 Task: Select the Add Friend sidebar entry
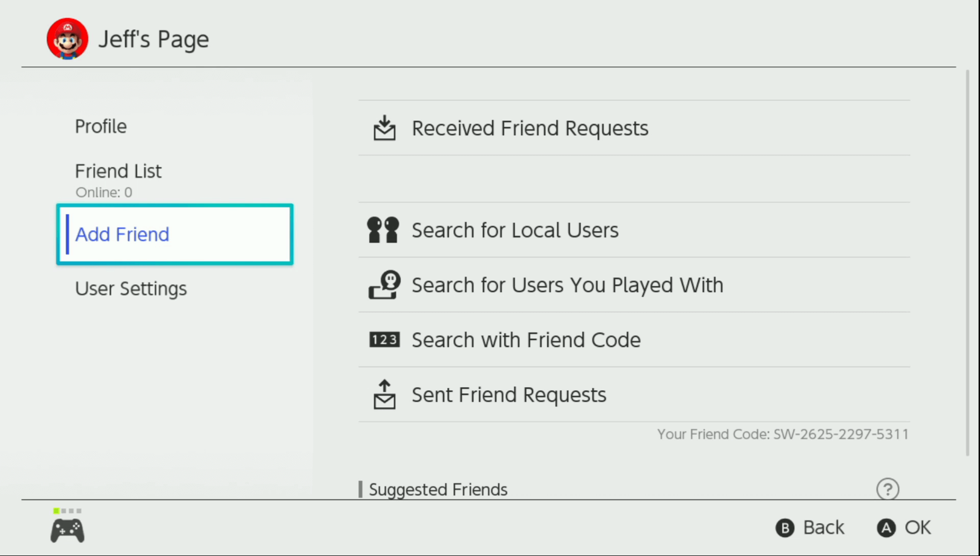pos(175,234)
